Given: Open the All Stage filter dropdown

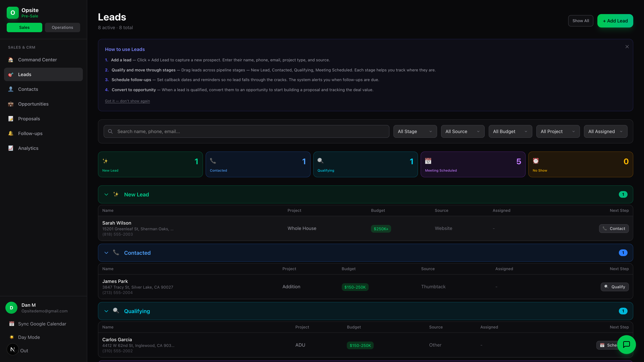Looking at the screenshot, I should tap(415, 131).
